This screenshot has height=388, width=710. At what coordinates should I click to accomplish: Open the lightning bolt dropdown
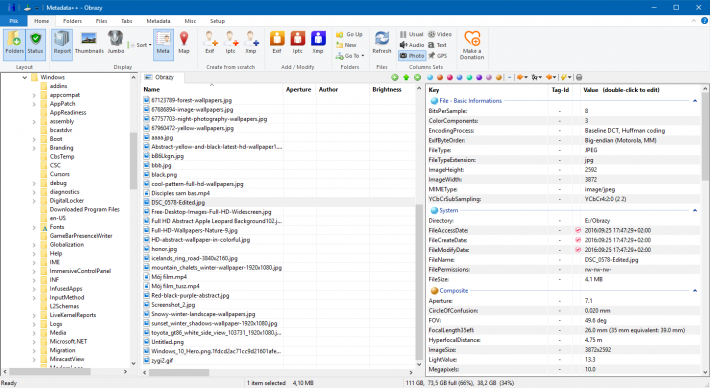coord(566,77)
